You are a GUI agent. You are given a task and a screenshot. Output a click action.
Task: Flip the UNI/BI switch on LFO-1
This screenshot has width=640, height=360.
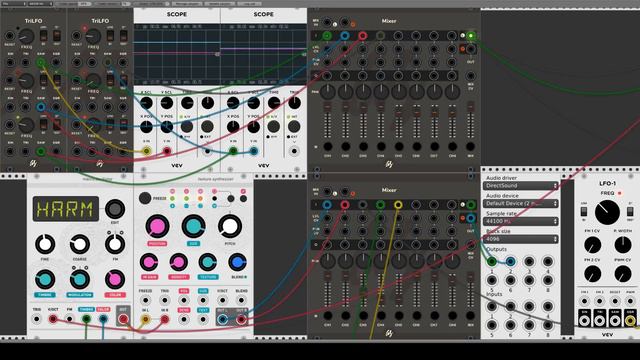coord(584,212)
